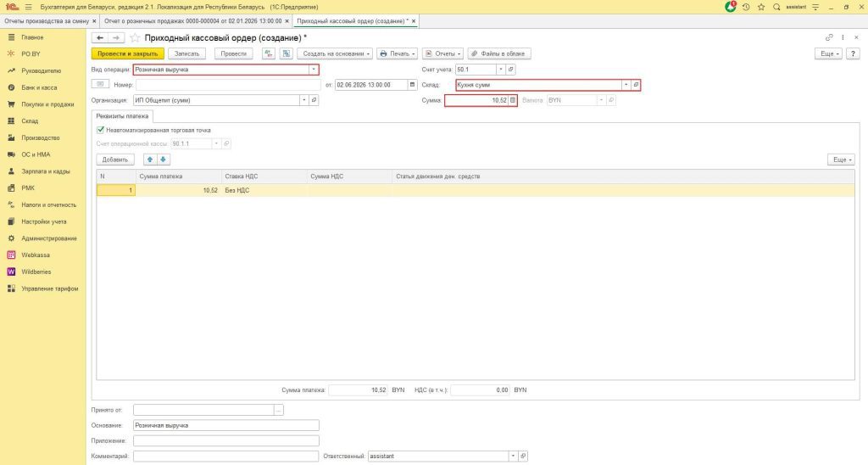Click Провести и закрыть button
The width and height of the screenshot is (868, 465).
(126, 53)
